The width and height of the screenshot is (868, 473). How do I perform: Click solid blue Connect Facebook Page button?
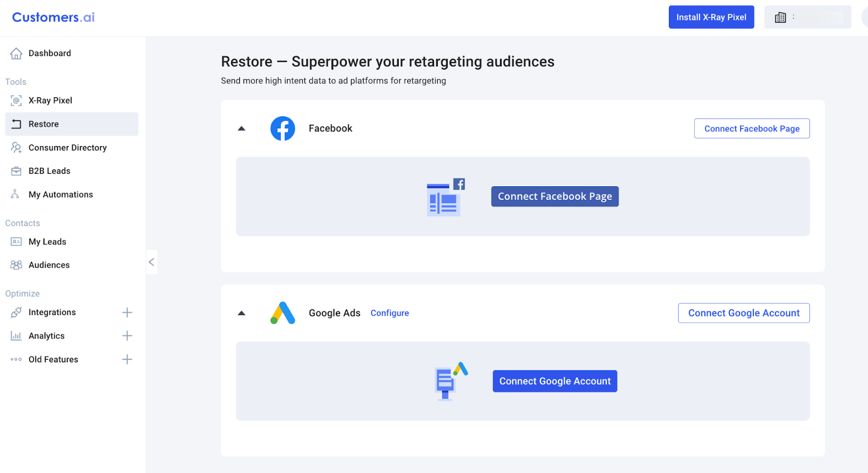pos(555,197)
